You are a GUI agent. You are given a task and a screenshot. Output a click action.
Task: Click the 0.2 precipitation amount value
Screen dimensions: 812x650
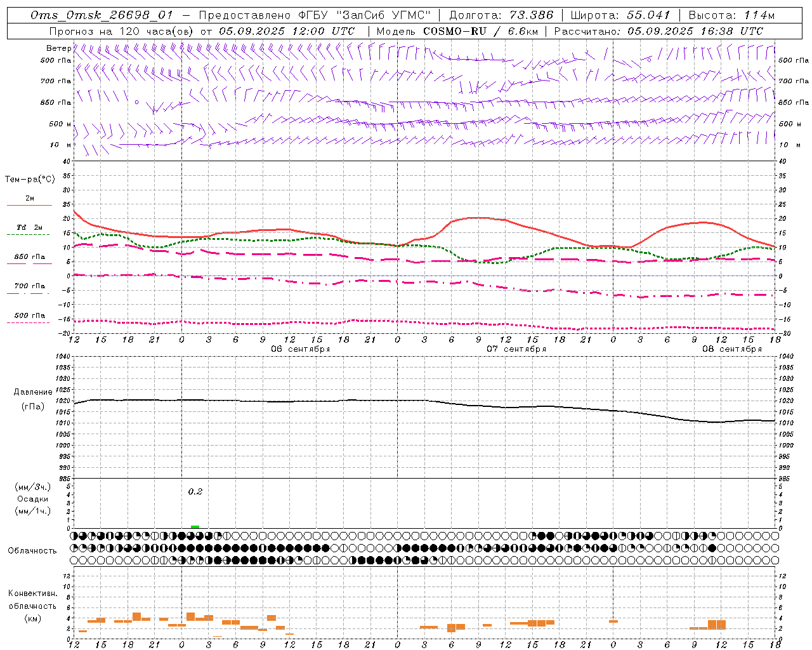pos(195,491)
